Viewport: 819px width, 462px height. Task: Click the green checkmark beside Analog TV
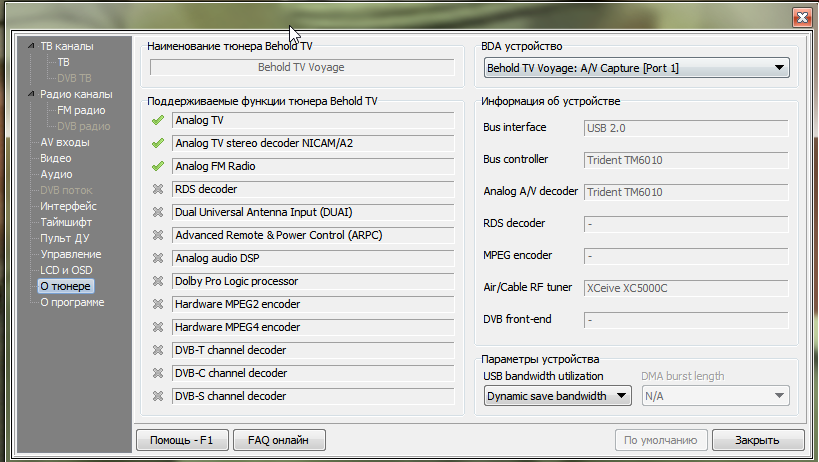(157, 120)
